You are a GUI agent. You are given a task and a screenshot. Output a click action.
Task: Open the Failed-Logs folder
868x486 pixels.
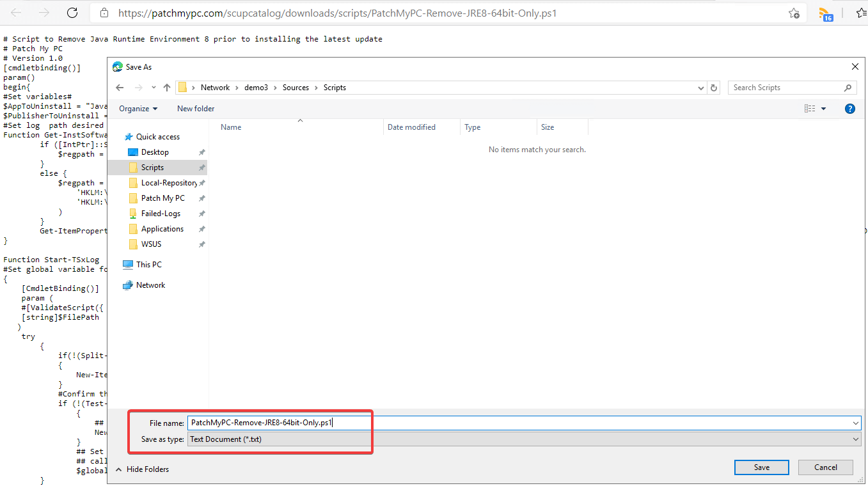161,214
